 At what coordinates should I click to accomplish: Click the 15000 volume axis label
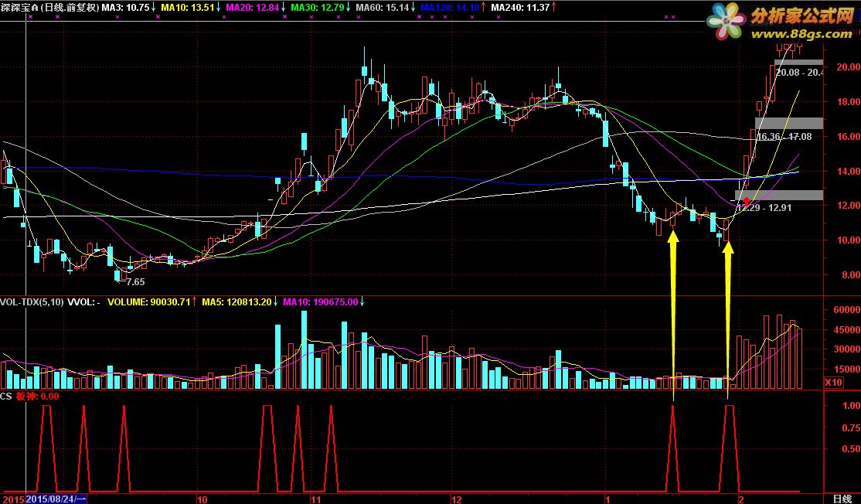point(846,369)
